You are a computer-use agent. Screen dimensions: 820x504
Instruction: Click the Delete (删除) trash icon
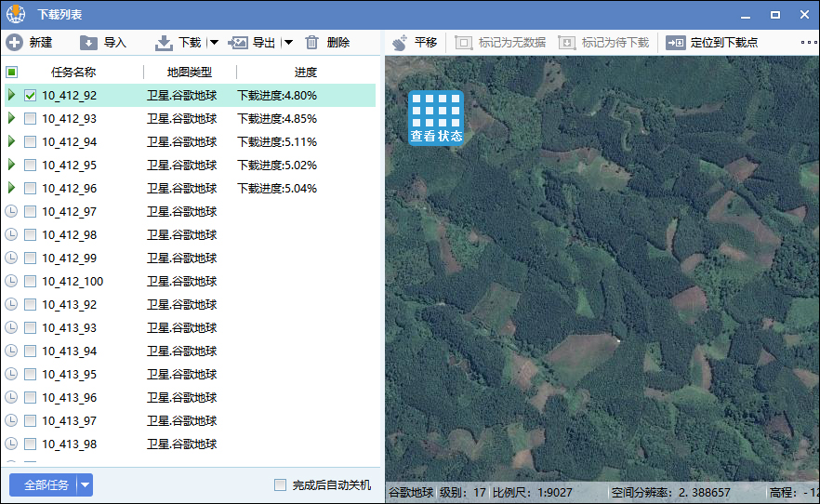pos(312,43)
